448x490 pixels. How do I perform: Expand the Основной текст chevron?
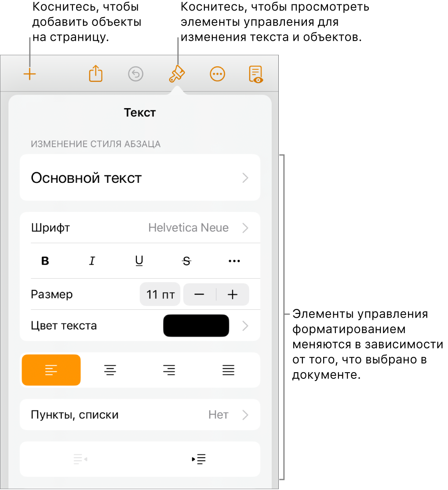pyautogui.click(x=245, y=178)
